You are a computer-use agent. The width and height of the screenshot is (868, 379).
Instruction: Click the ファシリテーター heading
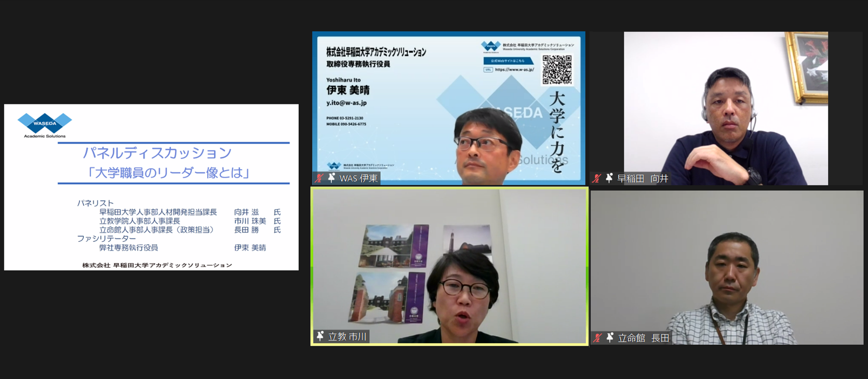[106, 239]
